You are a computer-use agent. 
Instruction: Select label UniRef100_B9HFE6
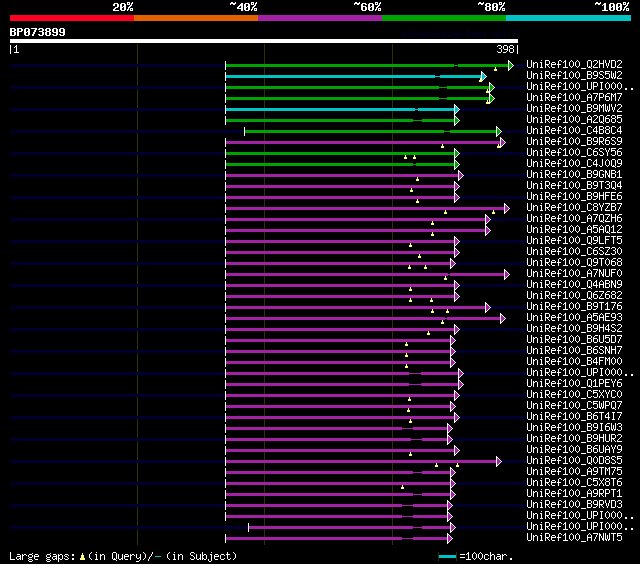(x=574, y=196)
